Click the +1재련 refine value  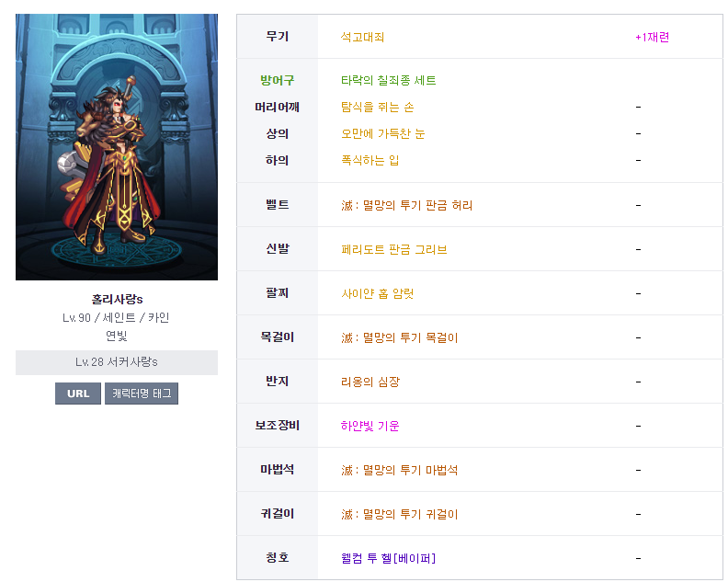coord(653,37)
